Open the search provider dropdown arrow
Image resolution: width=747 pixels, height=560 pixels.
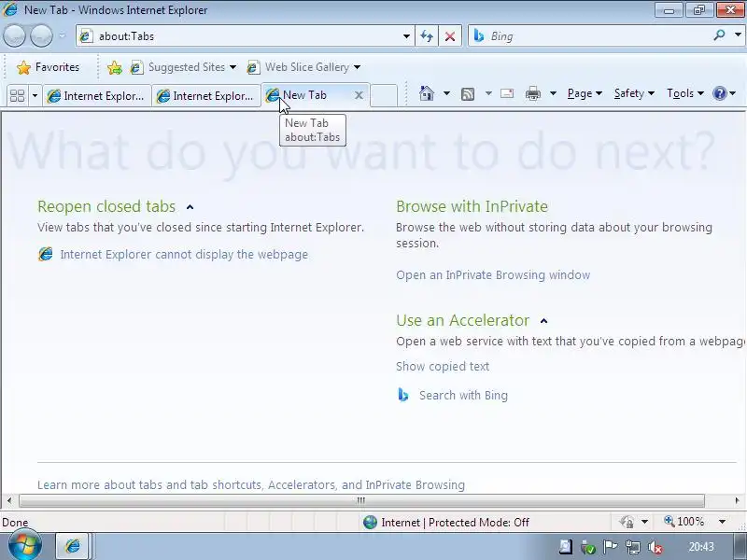(x=738, y=35)
